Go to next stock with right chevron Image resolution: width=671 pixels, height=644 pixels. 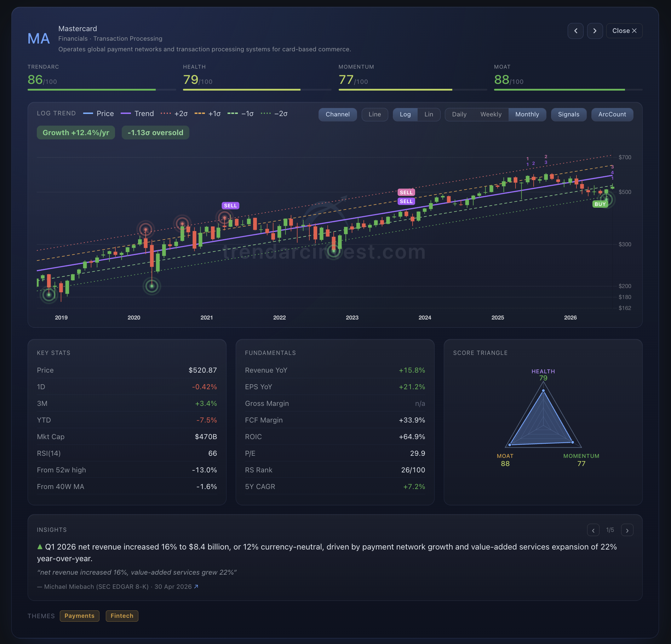595,31
